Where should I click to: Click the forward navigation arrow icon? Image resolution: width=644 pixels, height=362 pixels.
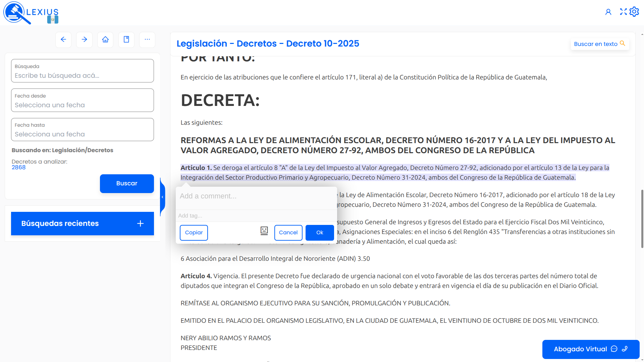[84, 40]
